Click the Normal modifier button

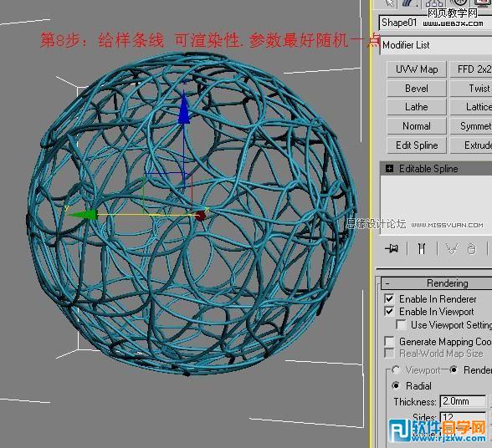click(x=417, y=126)
